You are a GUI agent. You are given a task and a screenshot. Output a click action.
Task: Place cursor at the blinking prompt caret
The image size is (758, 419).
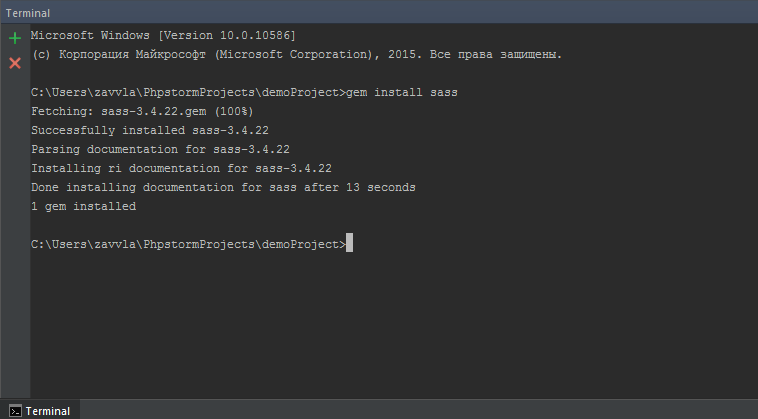pyautogui.click(x=349, y=245)
